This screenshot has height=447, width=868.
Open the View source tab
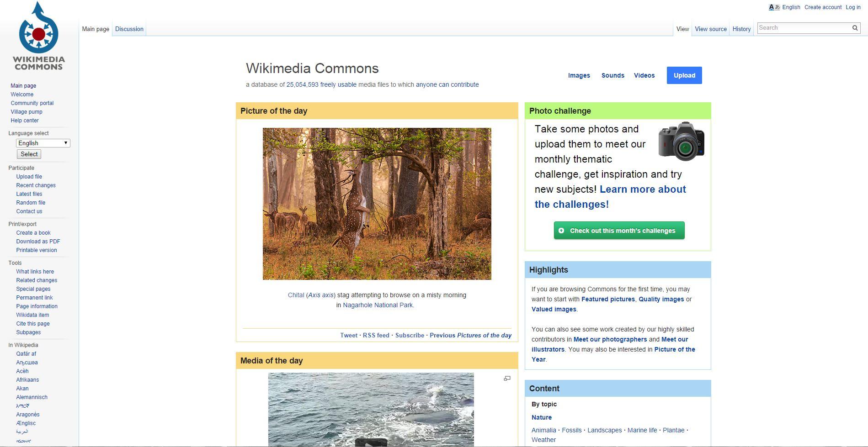pyautogui.click(x=710, y=29)
